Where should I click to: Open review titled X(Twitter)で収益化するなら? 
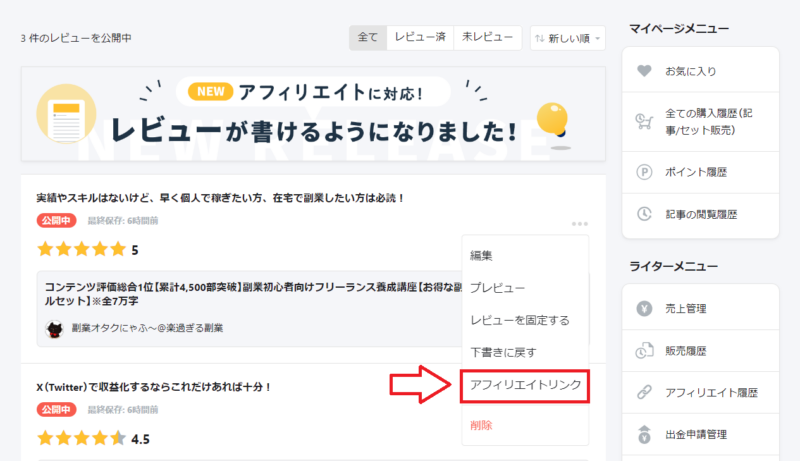[153, 387]
